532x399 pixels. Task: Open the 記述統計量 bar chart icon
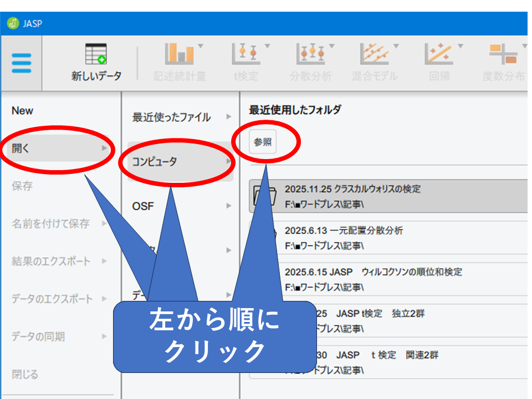[180, 54]
